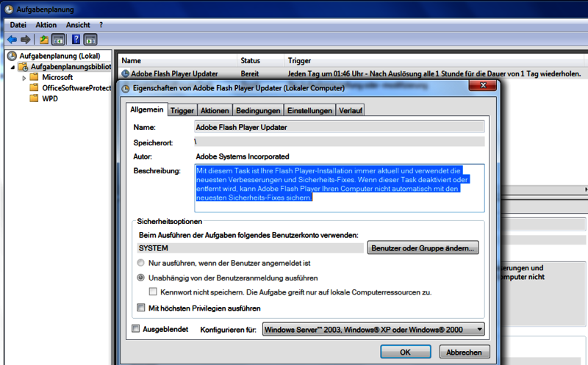Toggle the Ausgeblendet checkbox

click(x=135, y=329)
